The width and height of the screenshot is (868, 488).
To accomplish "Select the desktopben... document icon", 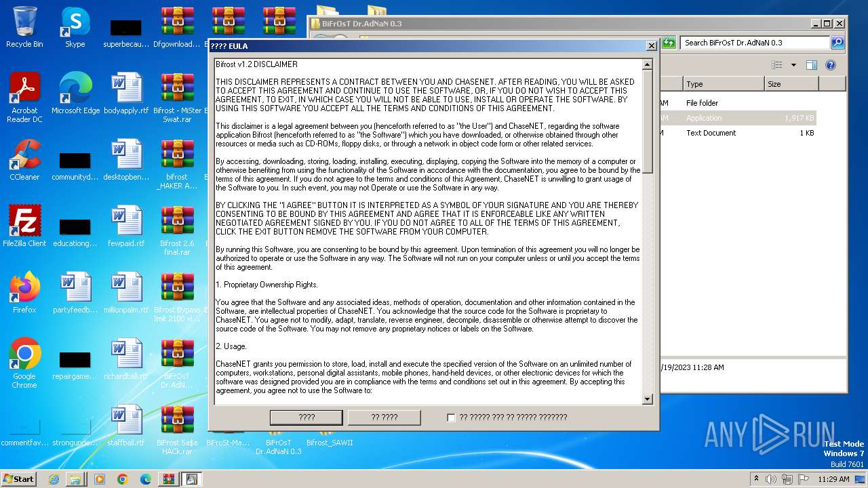I will click(126, 160).
